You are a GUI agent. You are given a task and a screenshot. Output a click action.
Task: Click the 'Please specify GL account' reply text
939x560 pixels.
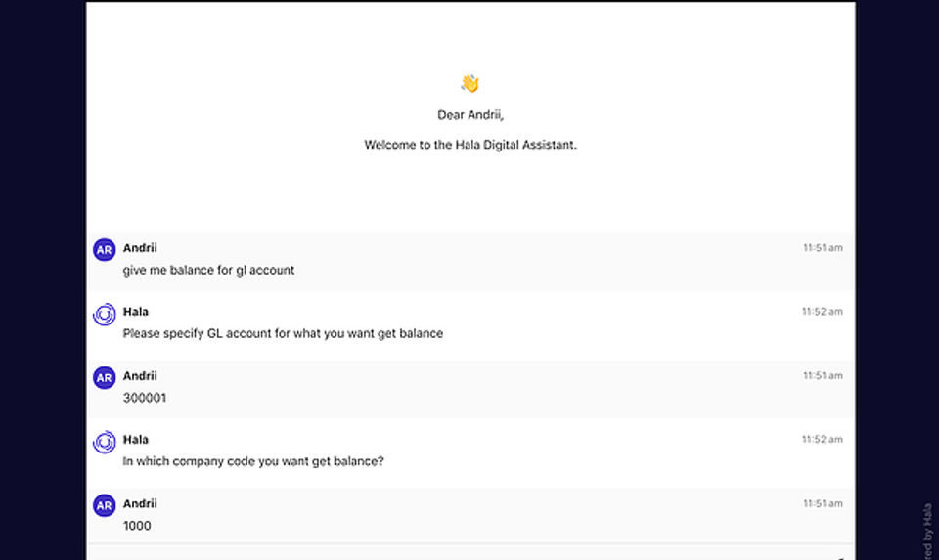(283, 334)
